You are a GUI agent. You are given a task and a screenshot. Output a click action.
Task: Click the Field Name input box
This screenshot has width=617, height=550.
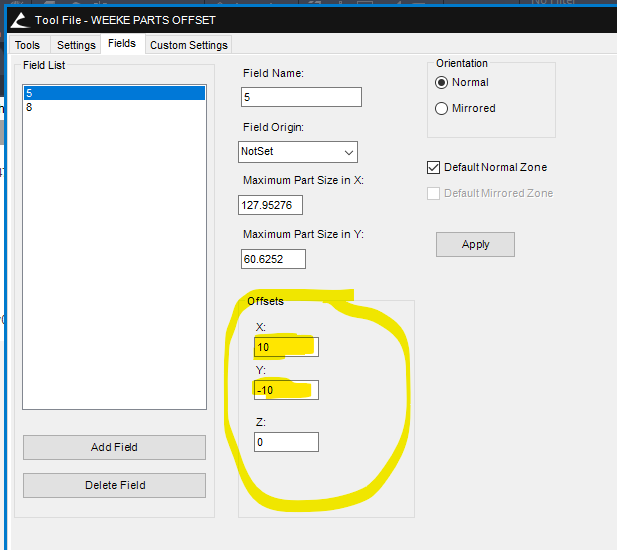301,97
